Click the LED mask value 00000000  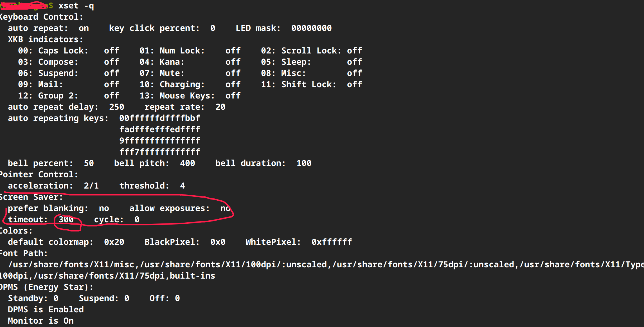tap(311, 28)
